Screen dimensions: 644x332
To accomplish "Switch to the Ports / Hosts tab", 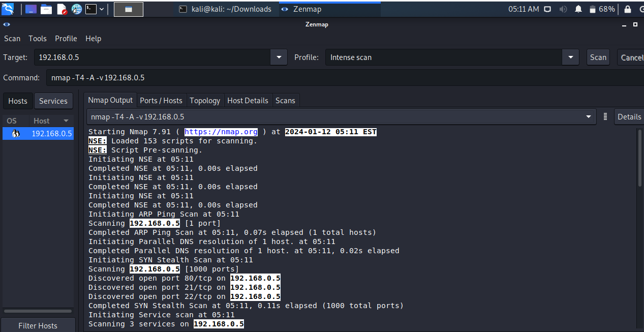I will (x=161, y=101).
